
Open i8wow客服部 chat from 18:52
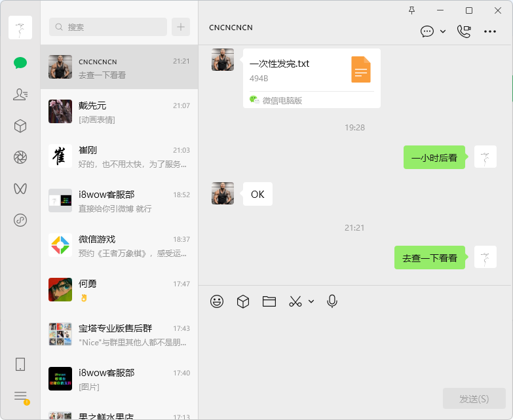click(119, 200)
